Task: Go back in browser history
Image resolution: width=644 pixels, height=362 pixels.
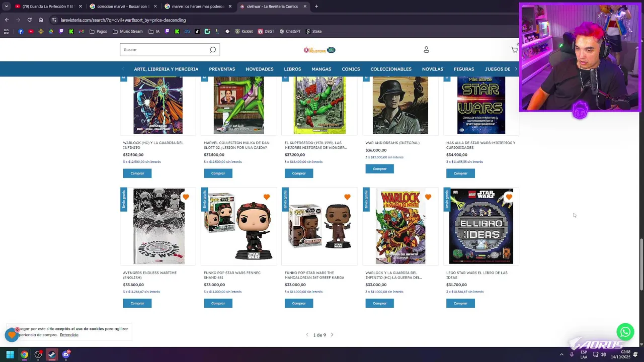Action: coord(7,20)
